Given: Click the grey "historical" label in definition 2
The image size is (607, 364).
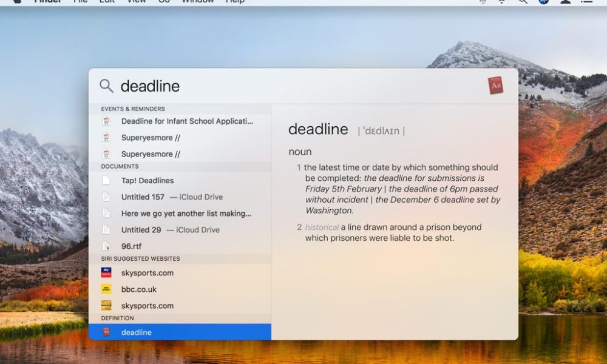Looking at the screenshot, I should [322, 227].
